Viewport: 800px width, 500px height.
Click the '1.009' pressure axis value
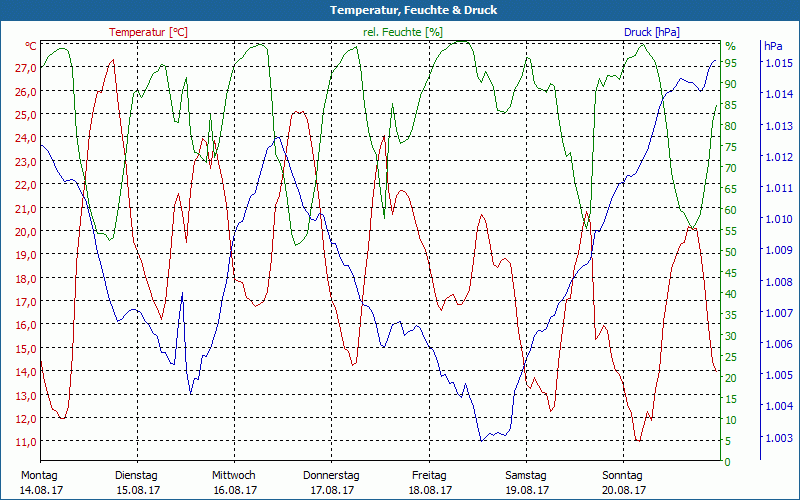pos(779,250)
